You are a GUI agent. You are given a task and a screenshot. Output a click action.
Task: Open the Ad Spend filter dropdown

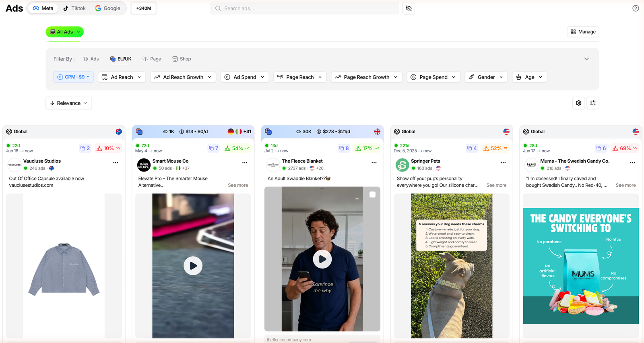[245, 77]
